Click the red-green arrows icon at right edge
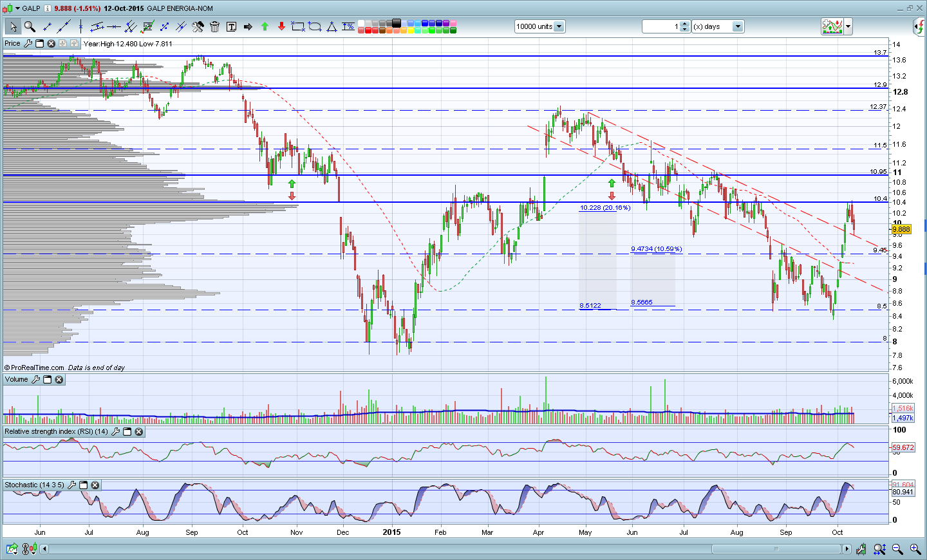927x560 pixels. (x=919, y=26)
